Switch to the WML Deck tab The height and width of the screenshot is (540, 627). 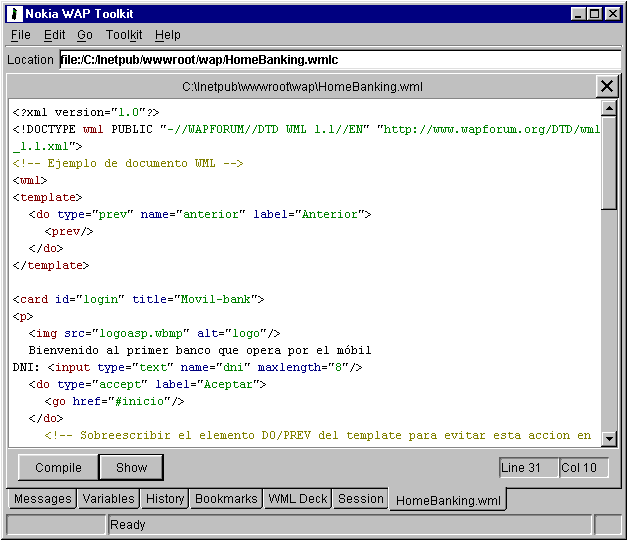pos(298,499)
